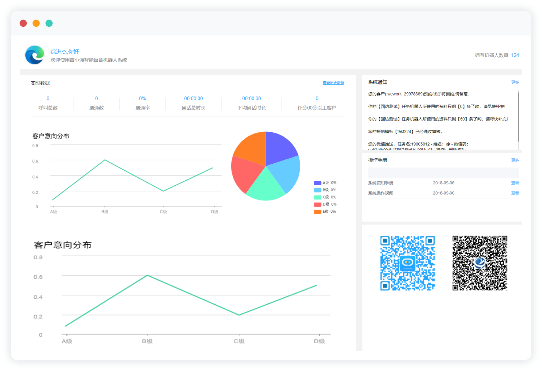Screen dimensions: 542x371
Task: Select the purple slice of the pie chart
Action: pyautogui.click(x=280, y=147)
